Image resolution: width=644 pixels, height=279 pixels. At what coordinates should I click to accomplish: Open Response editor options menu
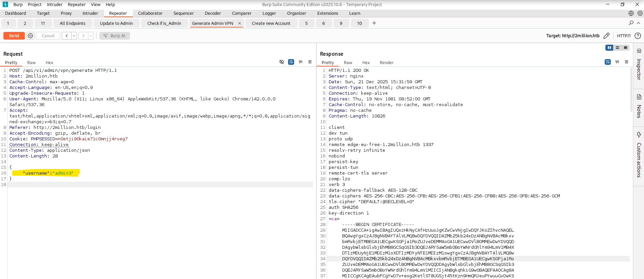pyautogui.click(x=627, y=62)
